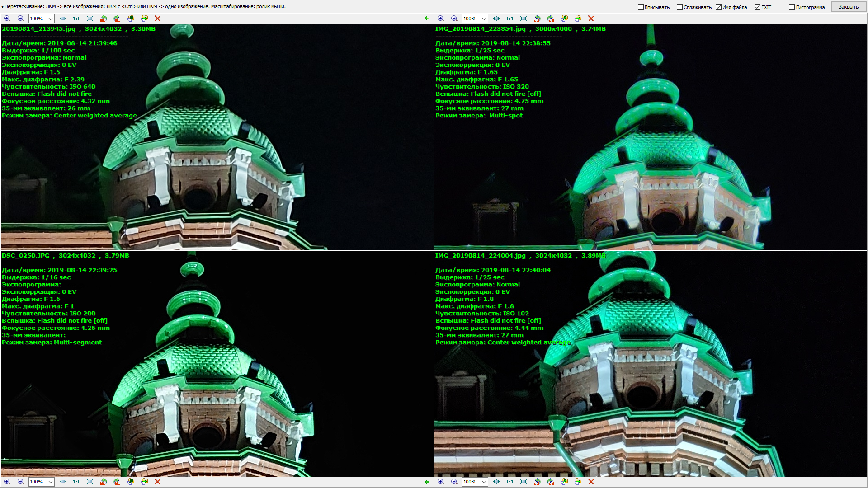868x488 pixels.
Task: Enable the Вписывать checkbox
Action: (x=641, y=7)
